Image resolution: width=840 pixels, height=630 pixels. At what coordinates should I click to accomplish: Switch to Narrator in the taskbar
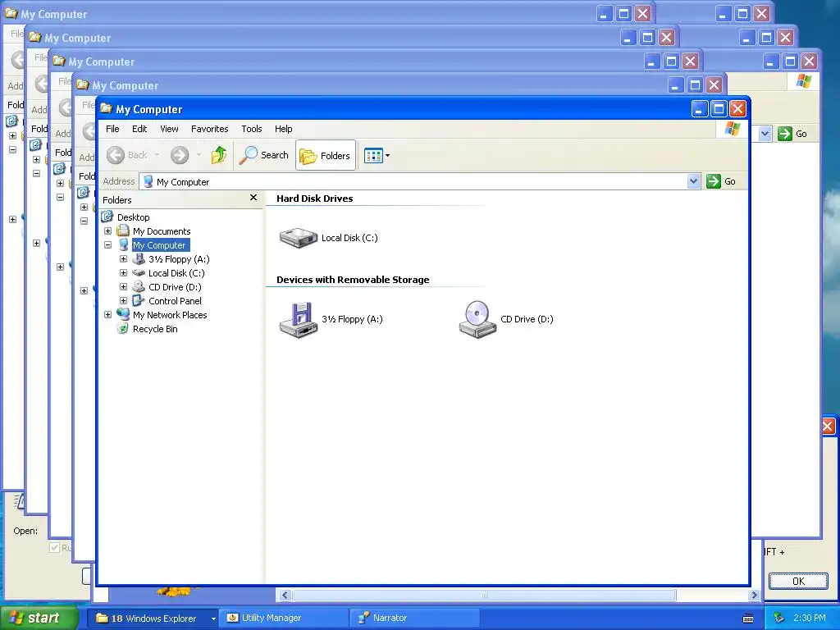point(415,619)
